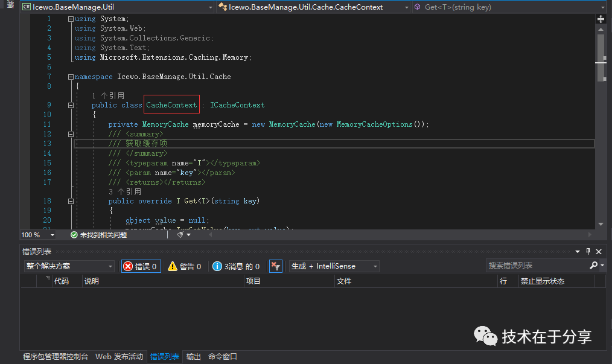Viewport: 612px width, 364px height.
Task: Switch to the Web 发布活动 tab
Action: 119,357
